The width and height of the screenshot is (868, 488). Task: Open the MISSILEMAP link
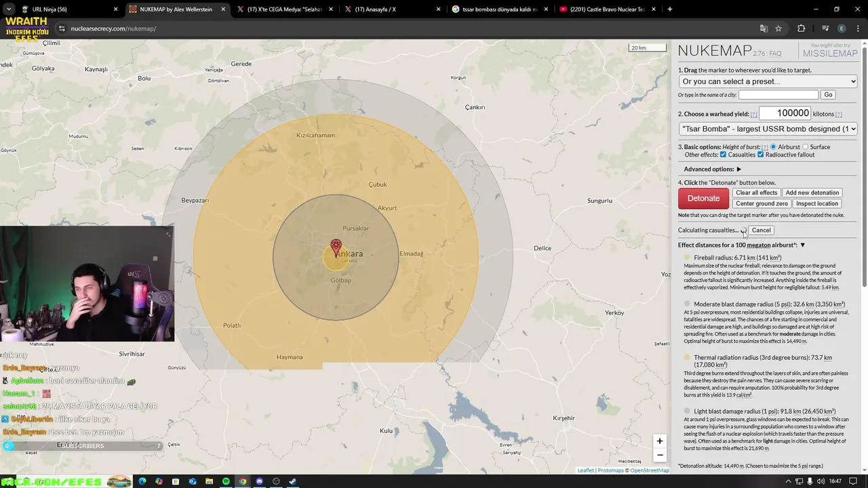click(x=830, y=54)
